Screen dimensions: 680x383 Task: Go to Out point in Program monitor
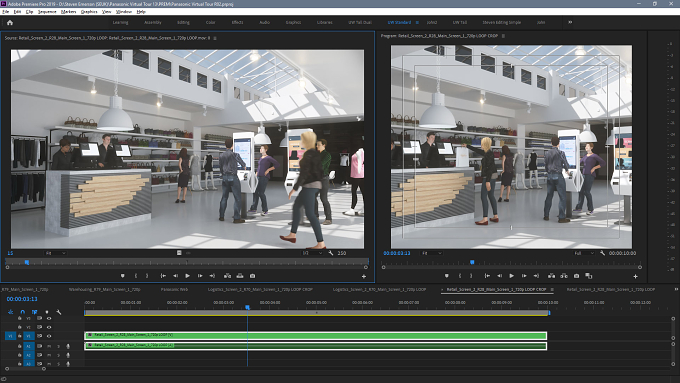536,276
